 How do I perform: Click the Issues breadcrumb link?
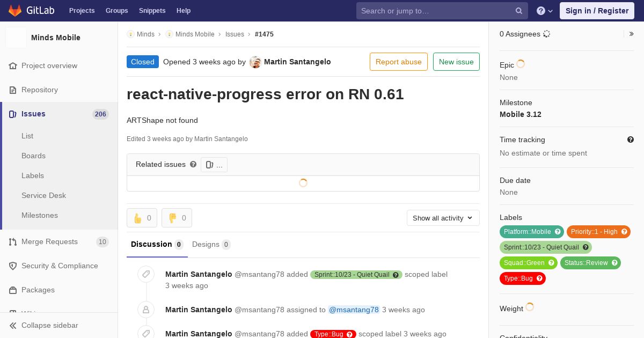click(235, 34)
